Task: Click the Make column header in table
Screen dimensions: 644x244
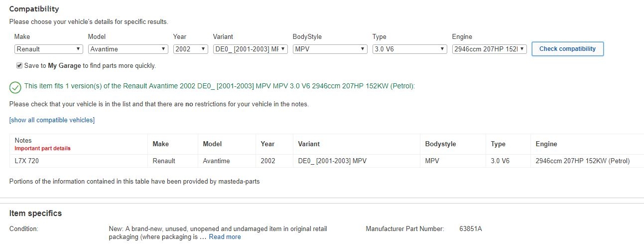Action: click(x=160, y=144)
